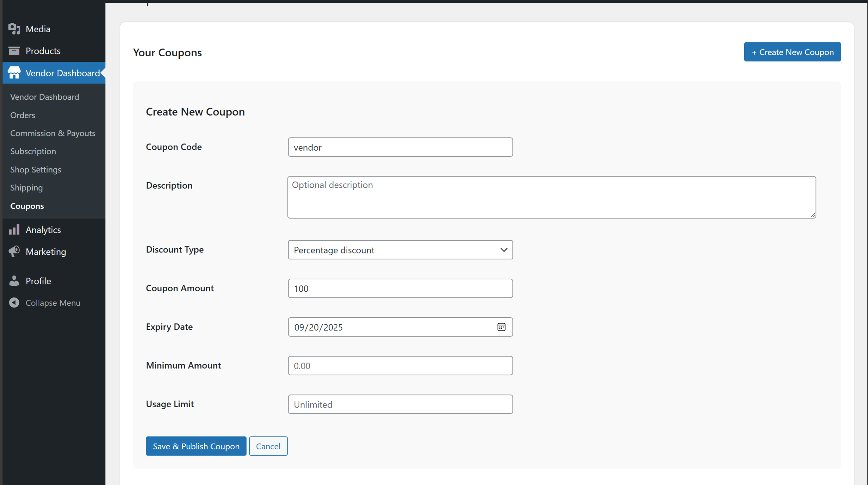Image resolution: width=868 pixels, height=485 pixels.
Task: Cancel the coupon creation form
Action: point(268,446)
